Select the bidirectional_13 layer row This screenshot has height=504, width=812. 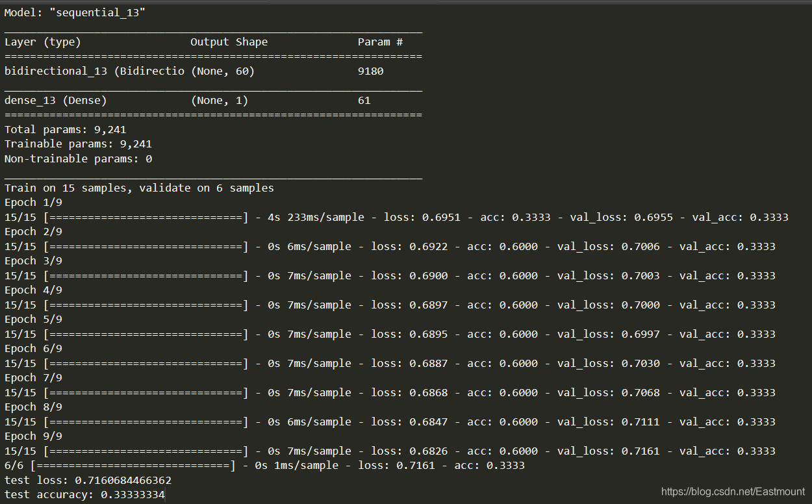pyautogui.click(x=94, y=71)
